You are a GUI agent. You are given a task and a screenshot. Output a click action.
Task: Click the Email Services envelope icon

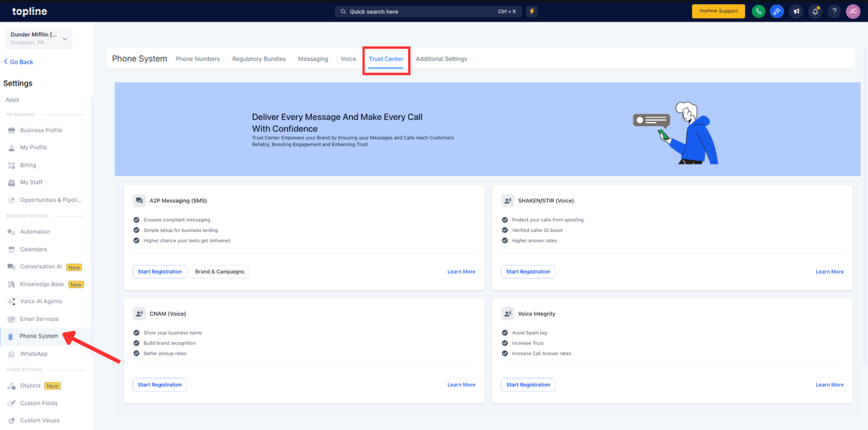click(12, 319)
